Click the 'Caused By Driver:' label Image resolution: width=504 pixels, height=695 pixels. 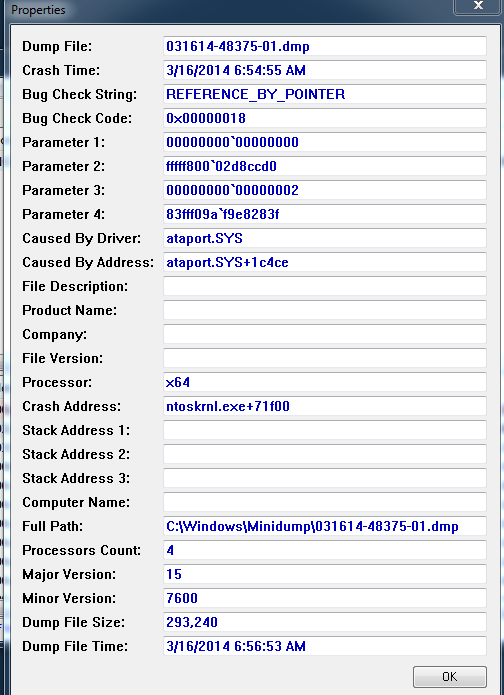point(82,238)
